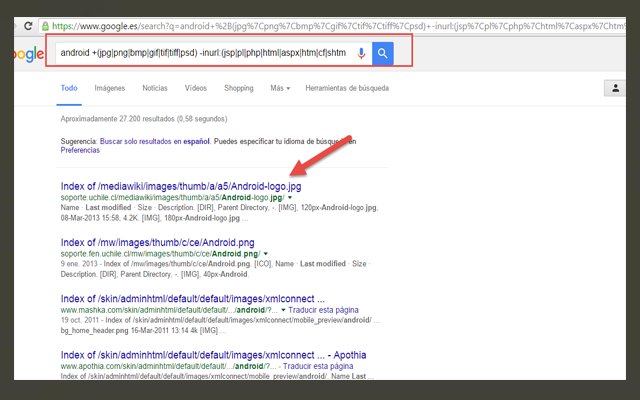This screenshot has height=400, width=640.
Task: Open result Index of /mw/images Android.png
Action: [x=158, y=242]
